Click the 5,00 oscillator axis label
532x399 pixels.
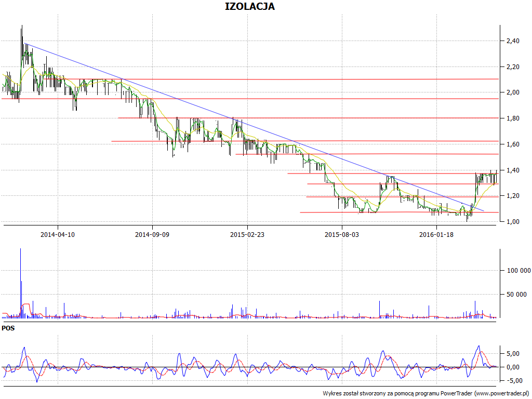tap(513, 354)
